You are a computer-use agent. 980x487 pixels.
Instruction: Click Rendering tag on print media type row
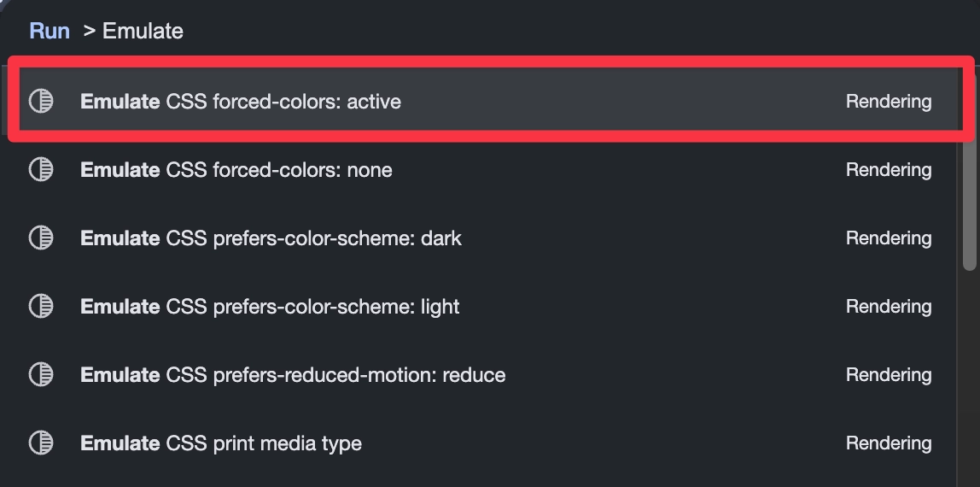click(888, 443)
